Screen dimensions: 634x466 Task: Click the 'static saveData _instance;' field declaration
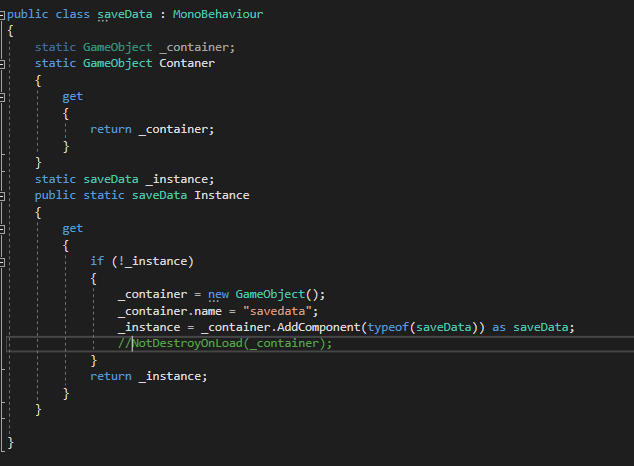pos(124,179)
